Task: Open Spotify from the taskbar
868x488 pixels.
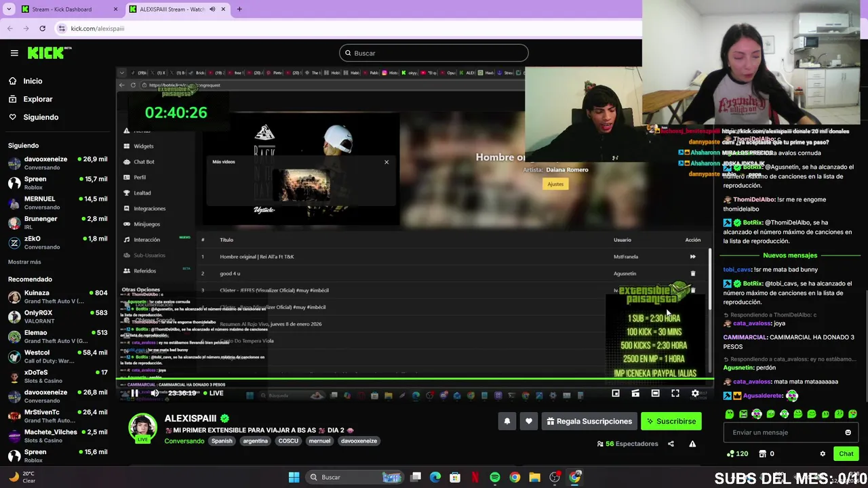Action: click(x=495, y=477)
